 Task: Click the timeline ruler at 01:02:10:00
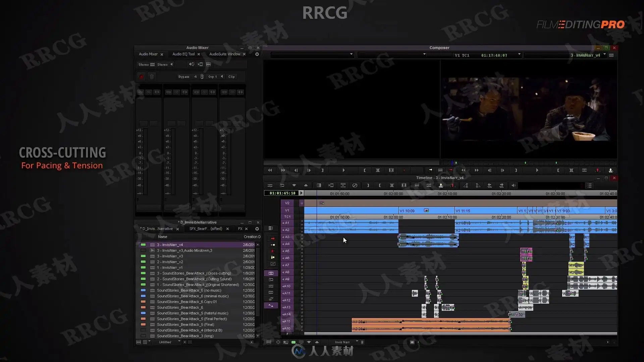(x=447, y=194)
